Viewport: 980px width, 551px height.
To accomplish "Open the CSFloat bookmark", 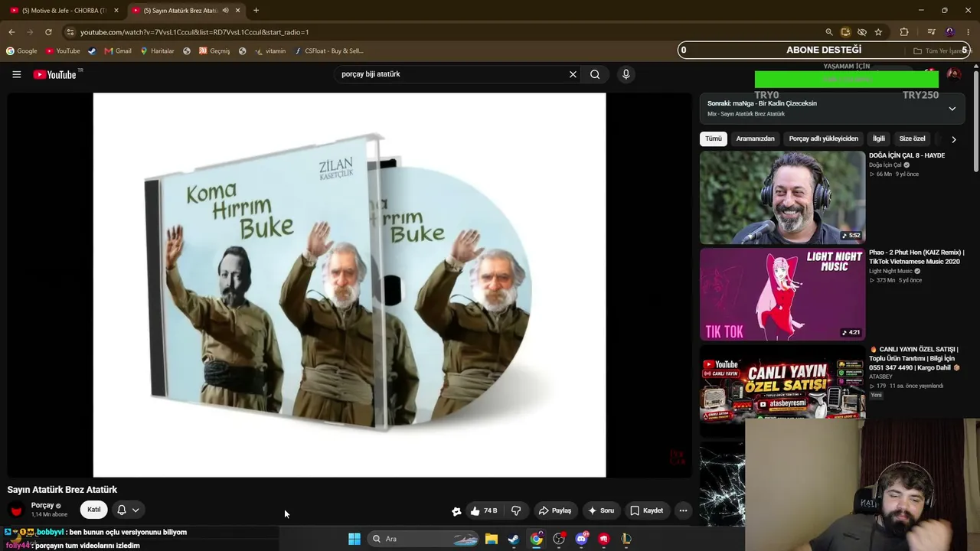I will click(x=328, y=51).
